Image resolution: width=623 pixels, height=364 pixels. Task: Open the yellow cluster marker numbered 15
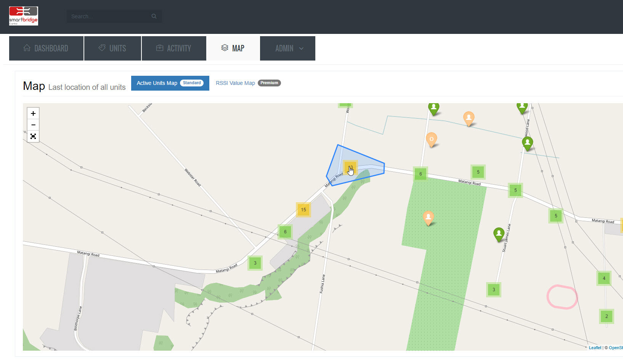(303, 210)
